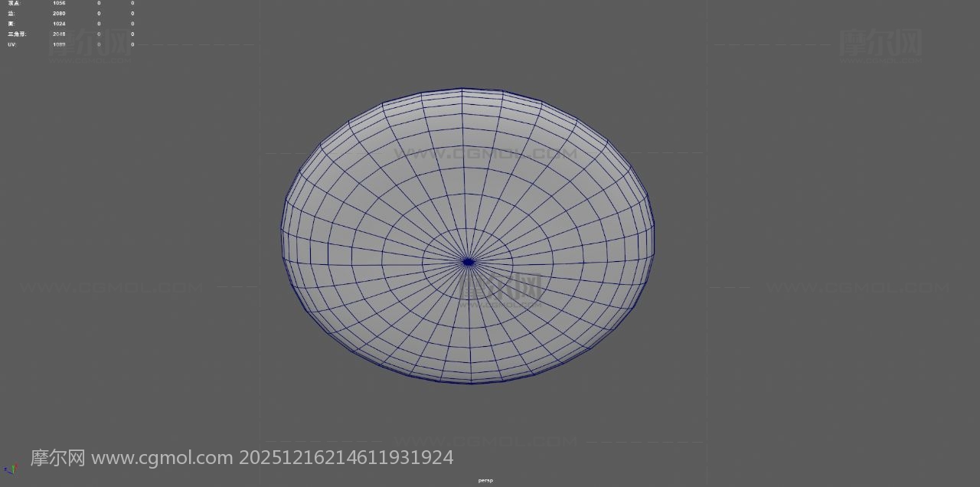Select the 边 (edges) HUD label
The image size is (980, 487).
(x=11, y=14)
